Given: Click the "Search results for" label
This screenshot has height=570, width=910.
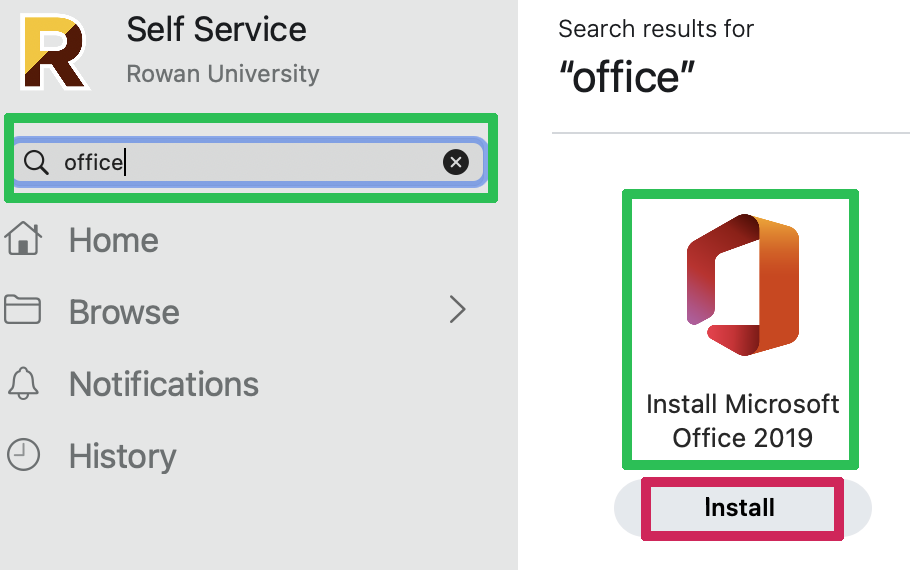Looking at the screenshot, I should (656, 29).
